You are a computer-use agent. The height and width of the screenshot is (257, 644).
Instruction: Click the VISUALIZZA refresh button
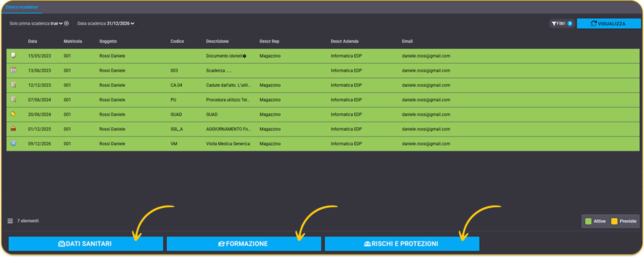608,23
